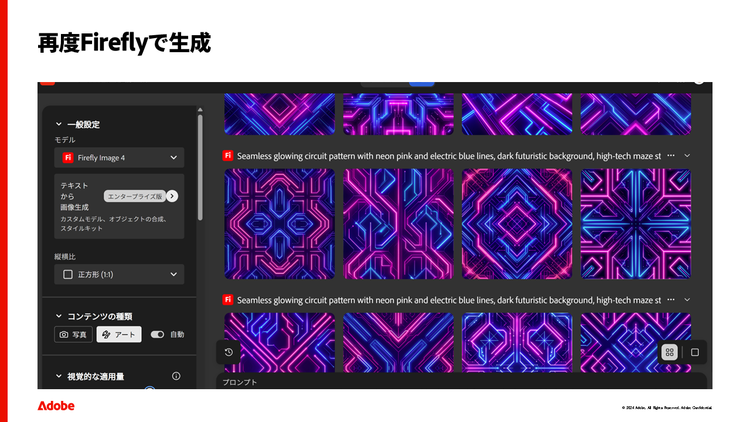Viewport: 750px width, 422px height.
Task: Click the モデル label
Action: click(x=65, y=140)
